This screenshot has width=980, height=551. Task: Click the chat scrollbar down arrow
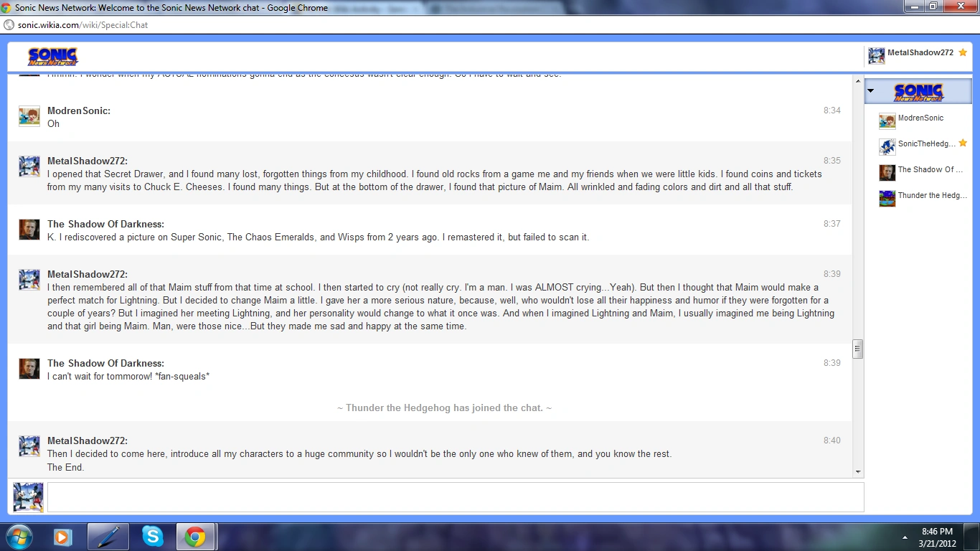point(857,472)
